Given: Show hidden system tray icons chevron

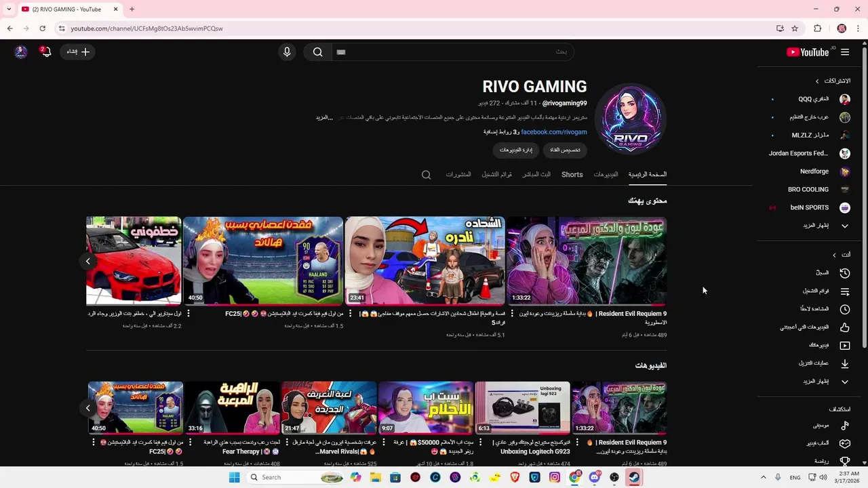Looking at the screenshot, I should pos(763,477).
